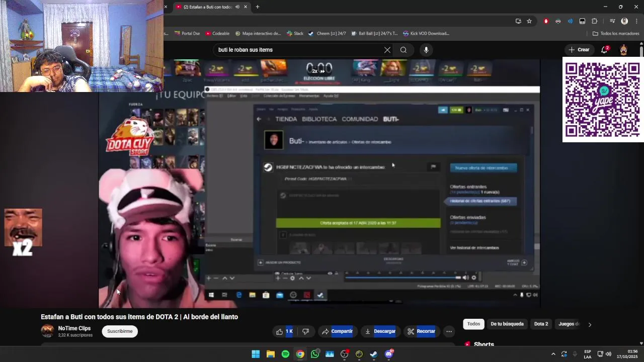Open the Chrome profile avatar
This screenshot has width=644, height=362.
point(624,21)
